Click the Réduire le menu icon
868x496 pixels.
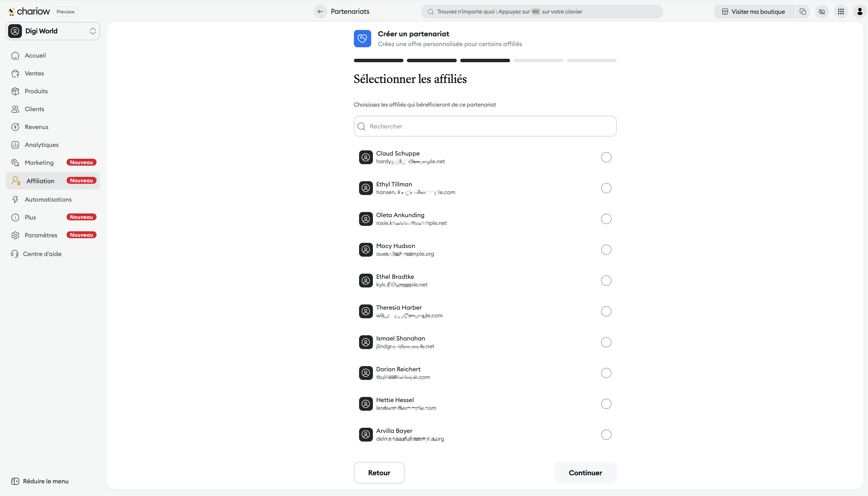[15, 481]
